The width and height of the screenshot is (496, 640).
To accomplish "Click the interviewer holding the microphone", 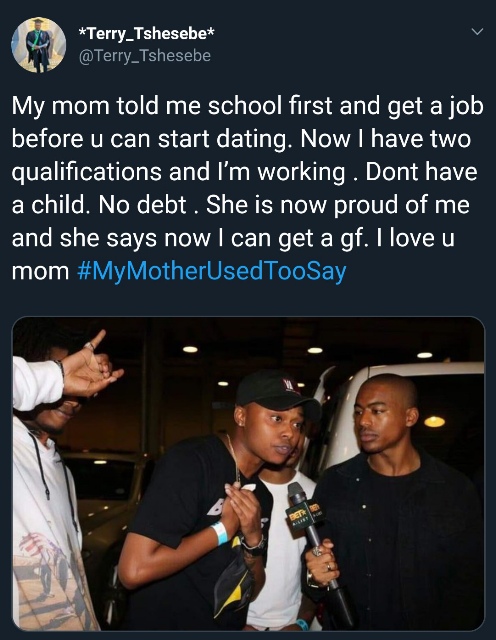I will (x=392, y=504).
